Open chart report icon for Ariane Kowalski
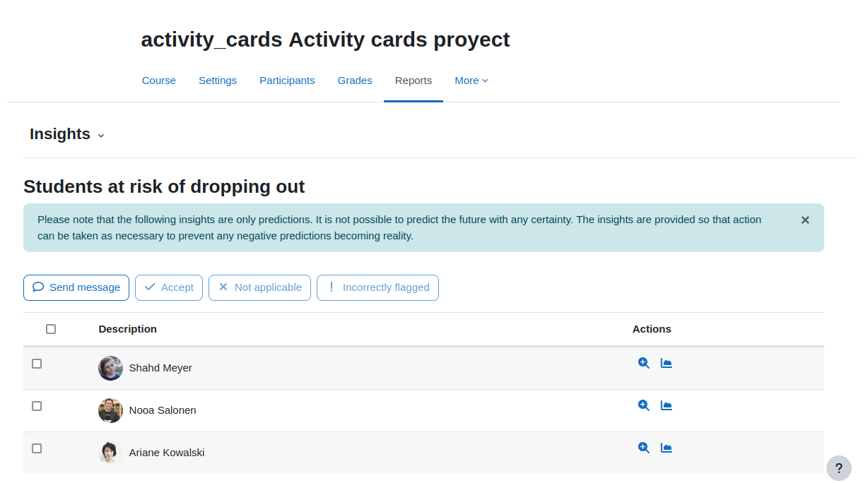This screenshot has width=868, height=483. [666, 448]
